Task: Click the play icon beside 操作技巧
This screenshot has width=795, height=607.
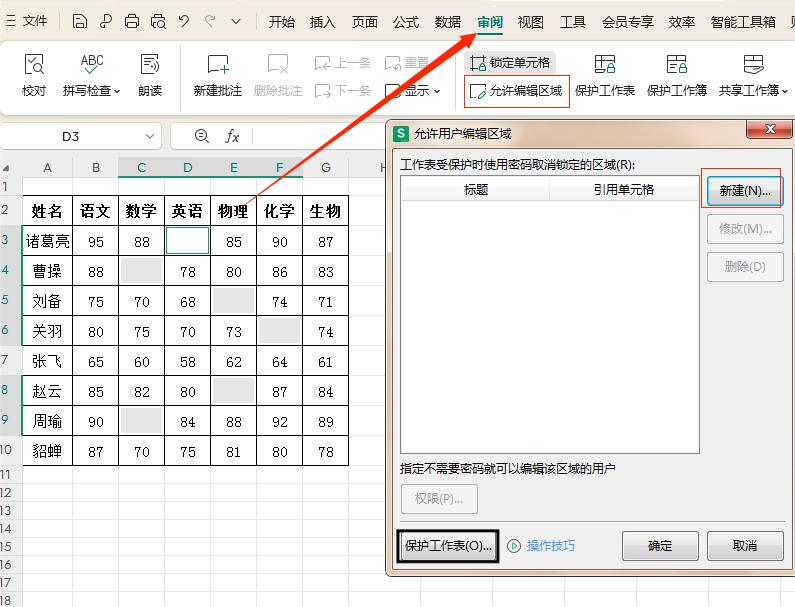Action: click(514, 546)
